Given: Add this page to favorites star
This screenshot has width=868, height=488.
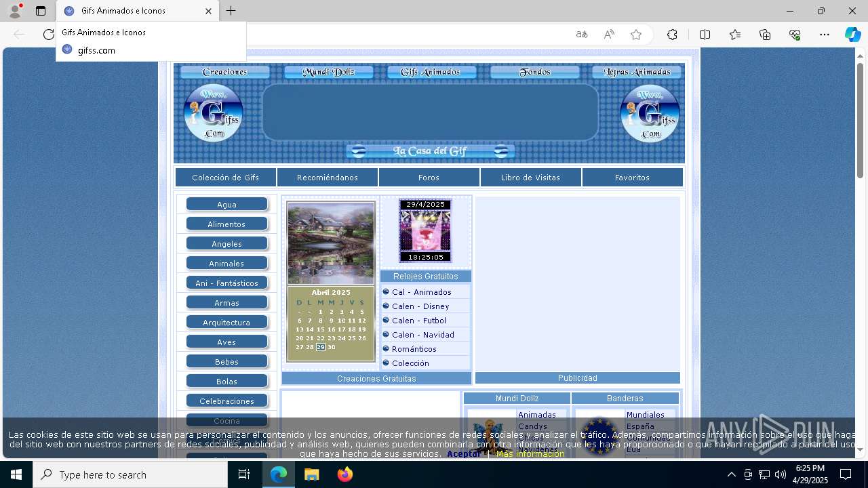Looking at the screenshot, I should tap(636, 35).
